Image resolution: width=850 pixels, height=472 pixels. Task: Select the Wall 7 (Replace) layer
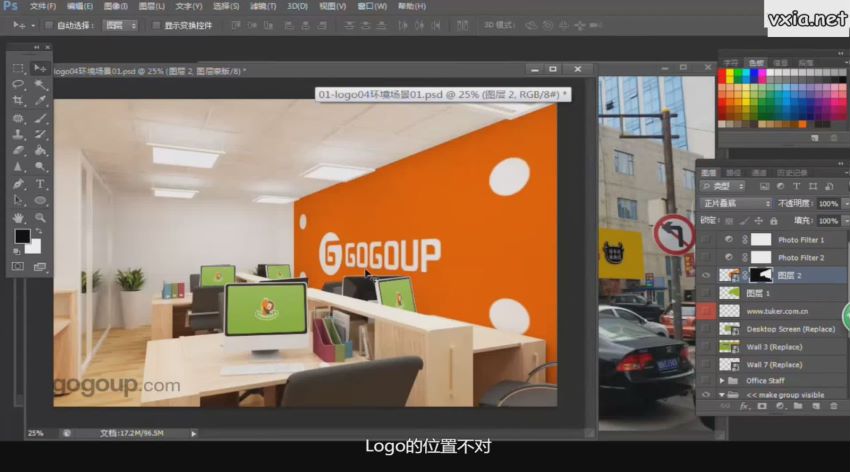[x=774, y=365]
